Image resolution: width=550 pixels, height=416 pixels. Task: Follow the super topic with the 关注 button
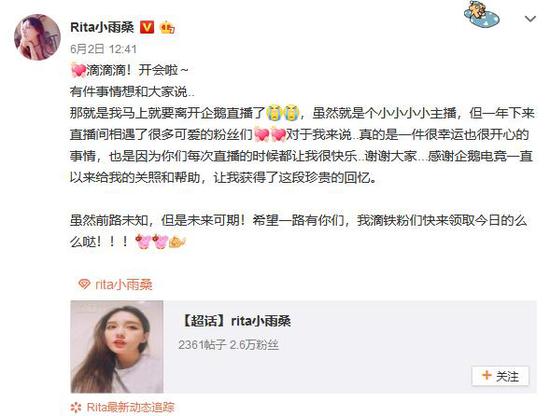pyautogui.click(x=500, y=376)
